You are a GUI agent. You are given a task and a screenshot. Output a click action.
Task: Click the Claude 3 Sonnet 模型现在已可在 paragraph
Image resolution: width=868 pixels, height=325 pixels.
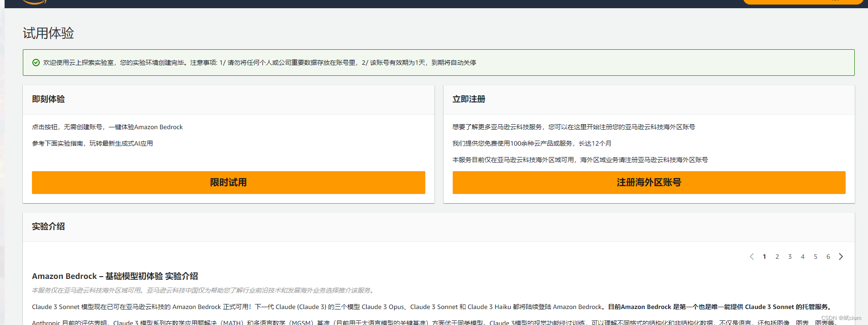(433, 307)
